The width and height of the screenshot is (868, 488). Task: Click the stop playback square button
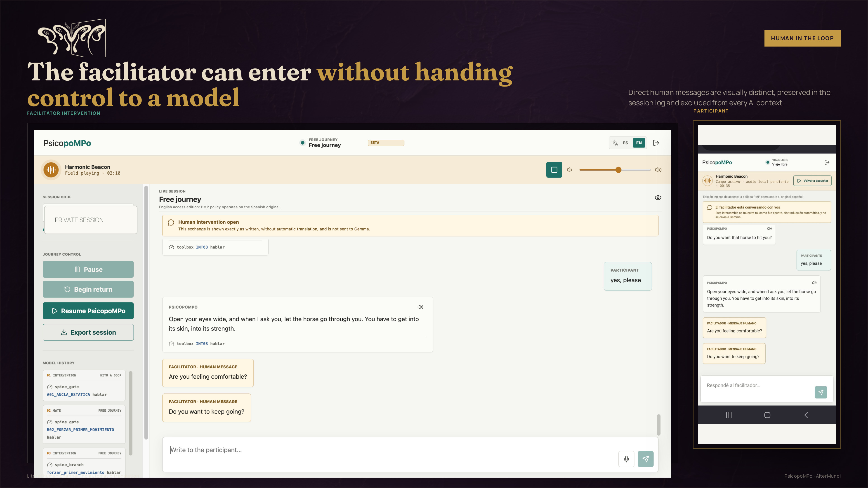[x=554, y=170]
